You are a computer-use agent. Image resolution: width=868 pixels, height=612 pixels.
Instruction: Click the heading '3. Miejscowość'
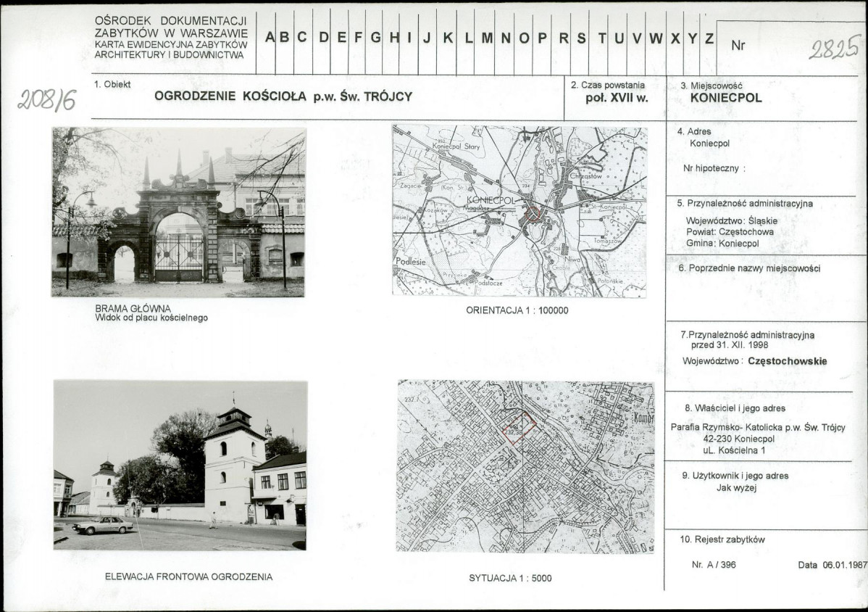coord(711,86)
